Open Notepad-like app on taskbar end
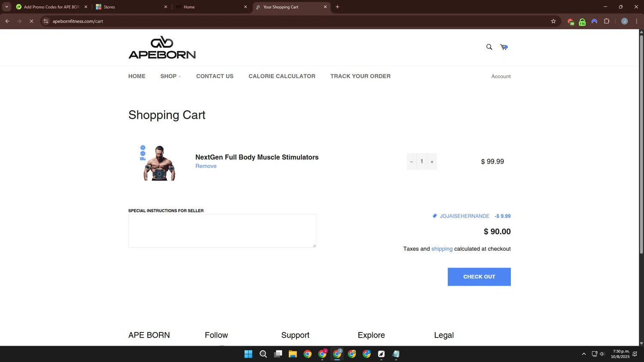 click(x=396, y=354)
